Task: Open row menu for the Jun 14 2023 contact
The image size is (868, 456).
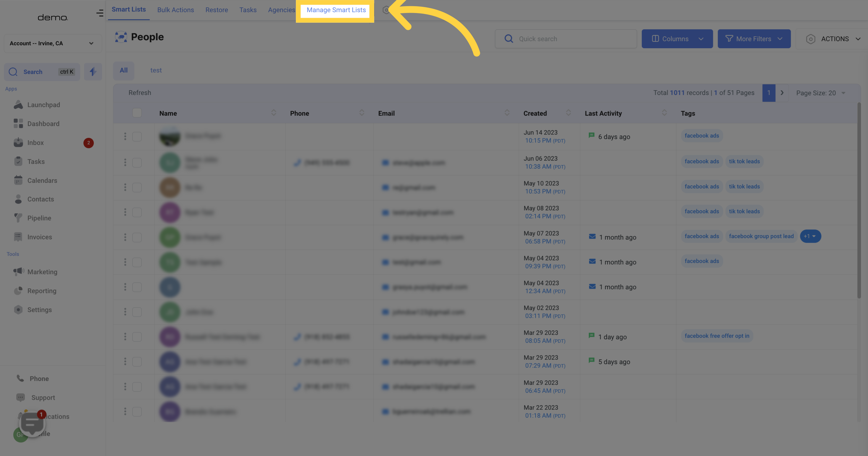Action: [125, 136]
